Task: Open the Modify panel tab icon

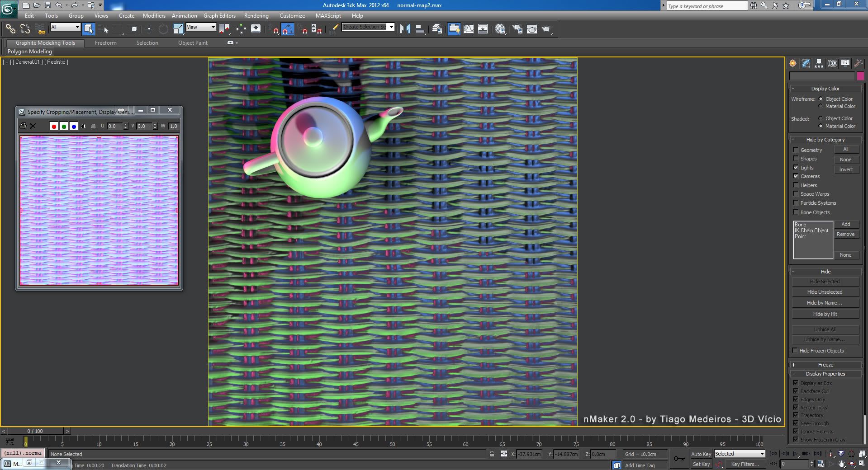Action: 806,63
